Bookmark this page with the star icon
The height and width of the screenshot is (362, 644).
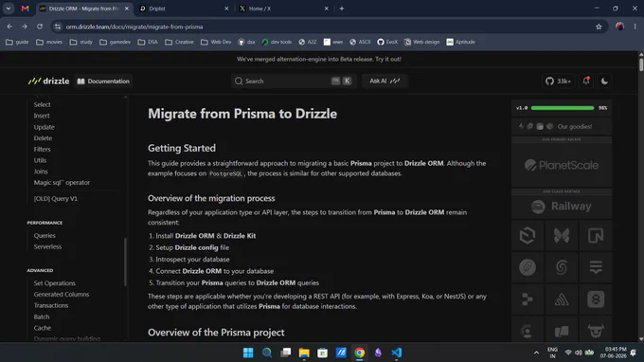[599, 27]
